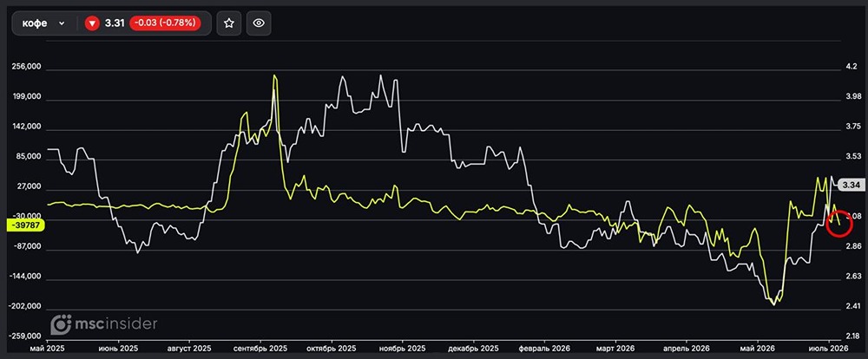
Task: Open the кофе instrument dropdown
Action: [43, 23]
